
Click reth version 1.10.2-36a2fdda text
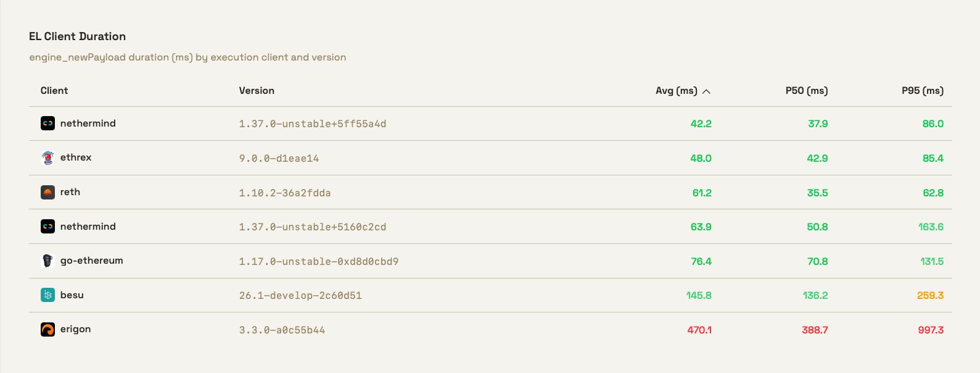pyautogui.click(x=285, y=193)
